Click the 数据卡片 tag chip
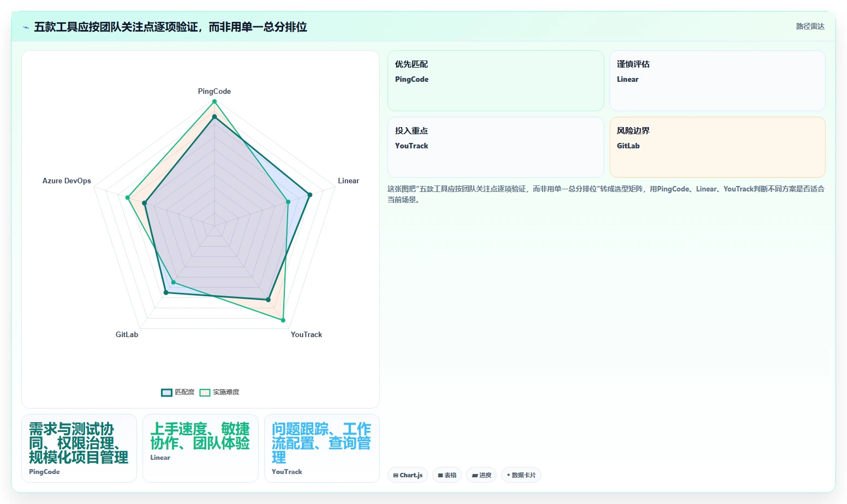 coord(521,475)
